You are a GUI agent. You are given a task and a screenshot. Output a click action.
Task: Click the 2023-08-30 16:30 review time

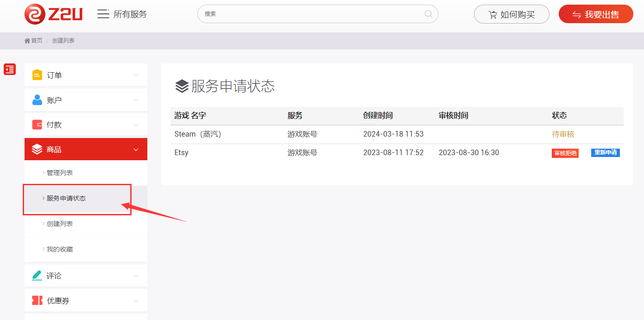(469, 153)
